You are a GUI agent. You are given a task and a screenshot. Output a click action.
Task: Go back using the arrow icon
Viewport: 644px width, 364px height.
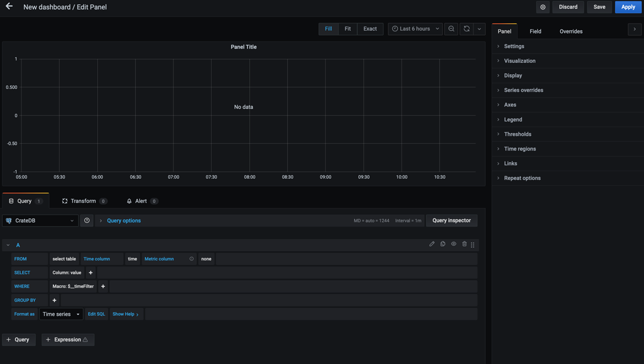tap(9, 6)
